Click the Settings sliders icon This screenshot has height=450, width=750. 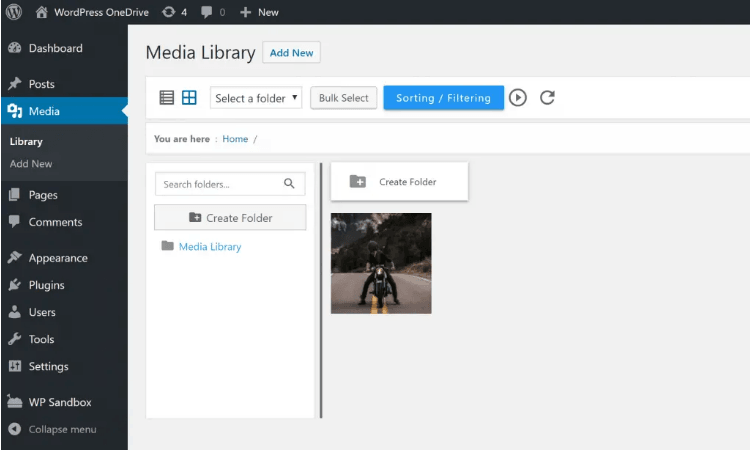pos(15,366)
